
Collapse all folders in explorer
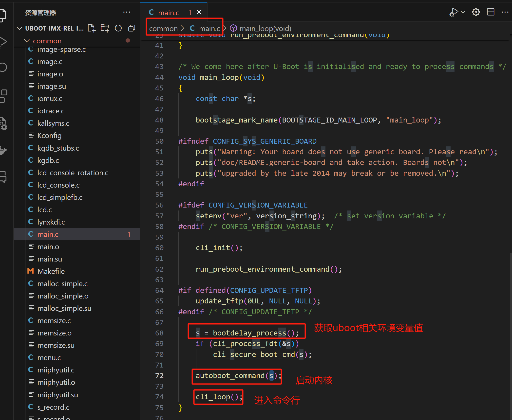132,28
